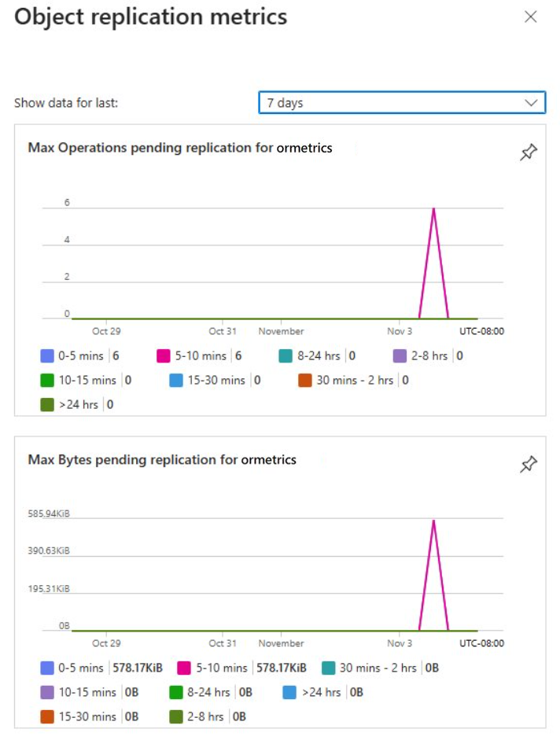Click 10-15 mins swatch in Bytes legend

pos(47,693)
